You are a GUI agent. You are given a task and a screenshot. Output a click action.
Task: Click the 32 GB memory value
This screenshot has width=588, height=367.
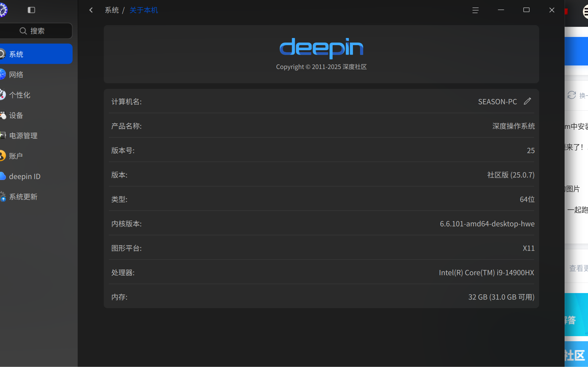pyautogui.click(x=501, y=297)
